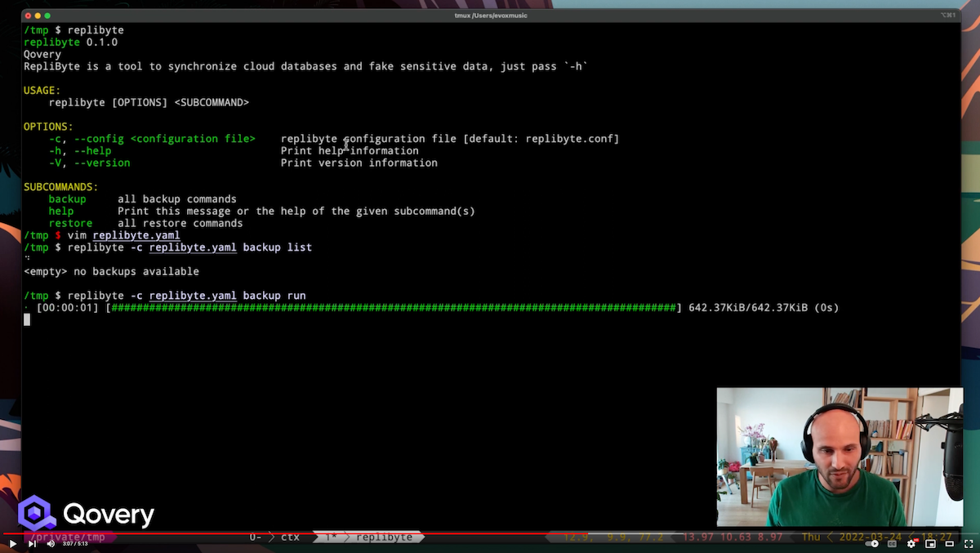Click the 'USAGE:' heading
This screenshot has height=553, width=980.
(x=42, y=91)
